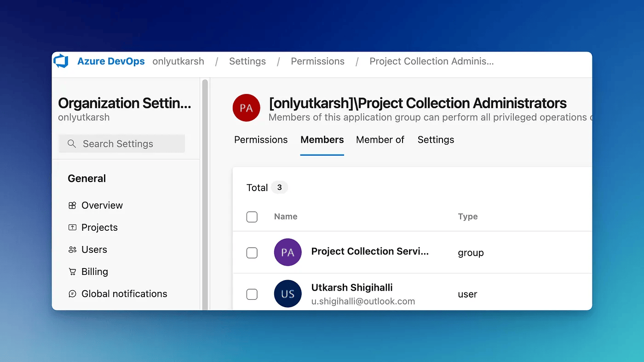The image size is (644, 362).
Task: Open the Overview settings icon
Action: click(x=72, y=205)
